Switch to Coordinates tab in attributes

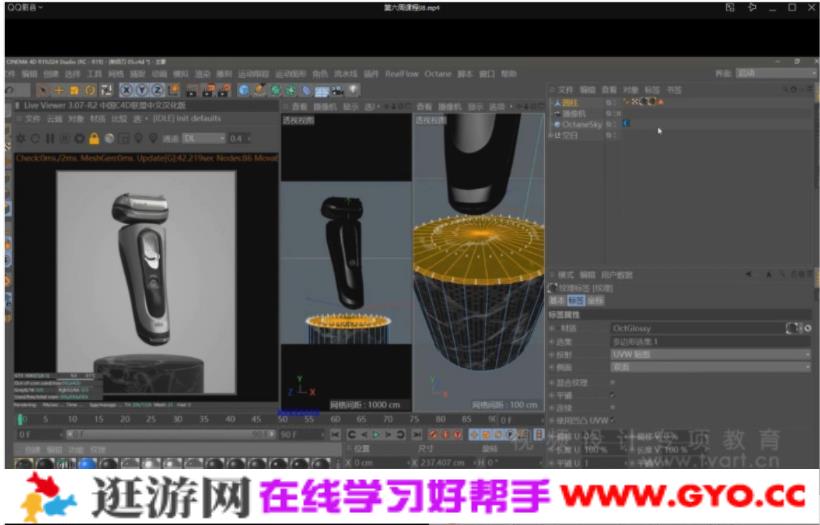595,301
